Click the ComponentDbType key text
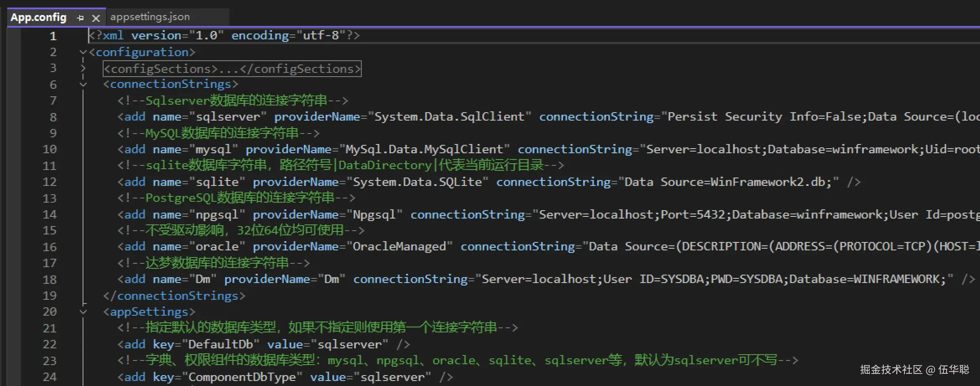 [x=242, y=377]
